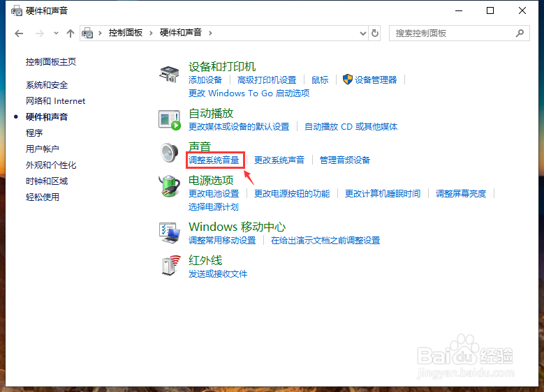The height and width of the screenshot is (392, 544).
Task: Open the AutoPlay category icon
Action: pyautogui.click(x=170, y=120)
